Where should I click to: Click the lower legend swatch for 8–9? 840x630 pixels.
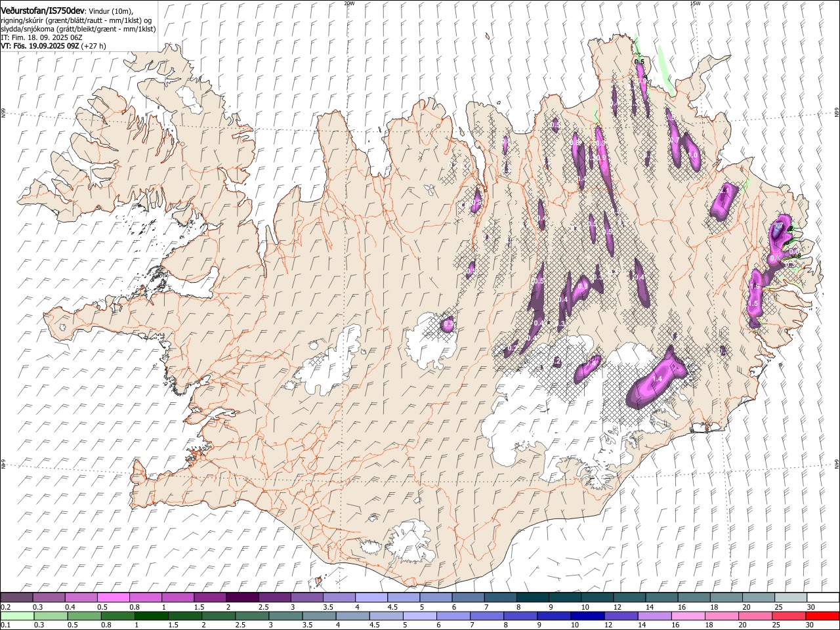click(x=519, y=616)
